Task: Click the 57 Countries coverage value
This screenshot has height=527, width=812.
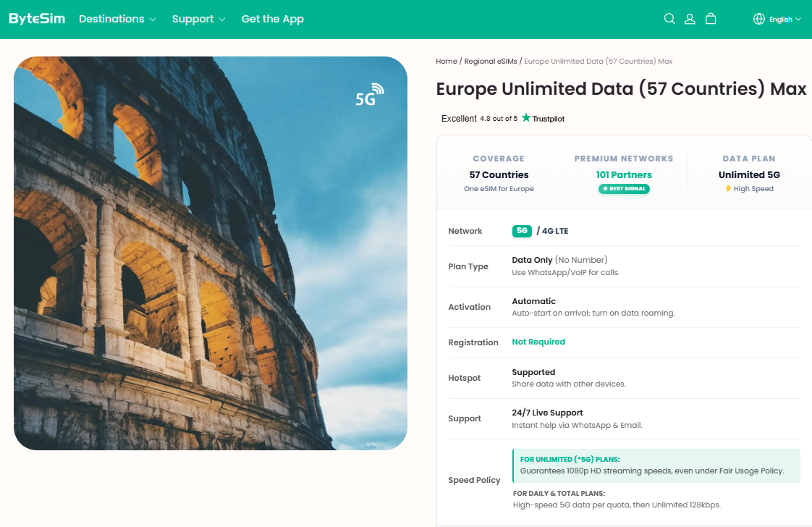Action: (499, 174)
